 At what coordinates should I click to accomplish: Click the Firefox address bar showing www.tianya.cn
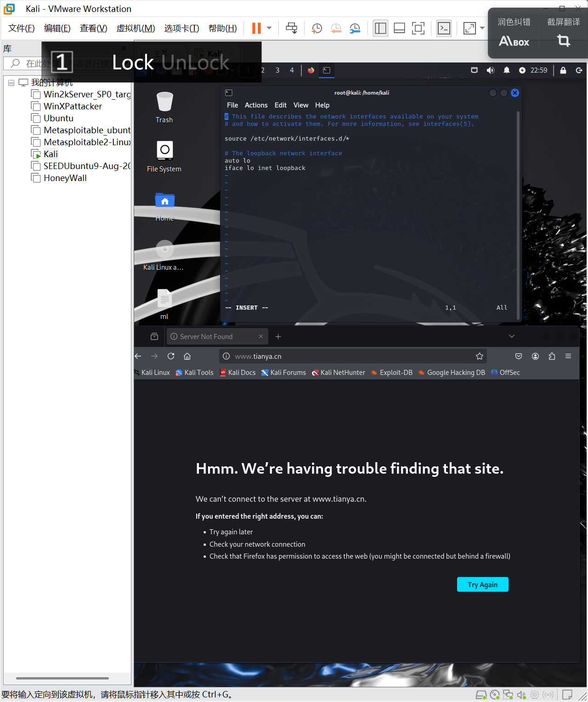353,356
